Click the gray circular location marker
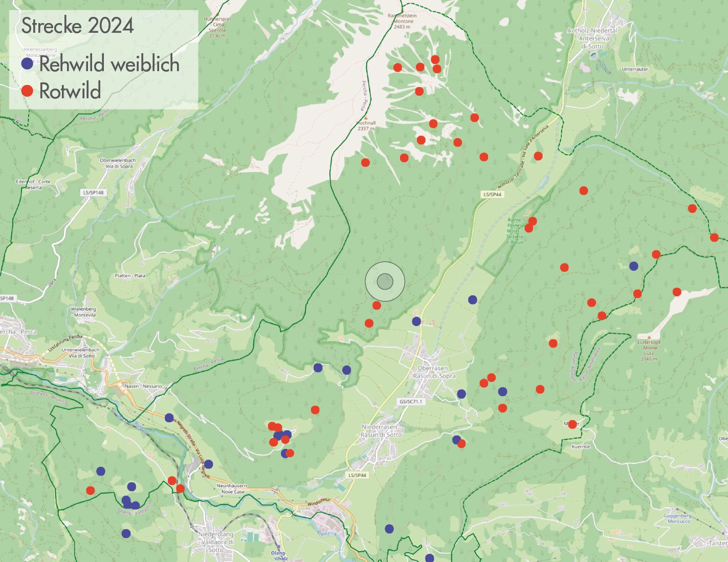 point(385,282)
